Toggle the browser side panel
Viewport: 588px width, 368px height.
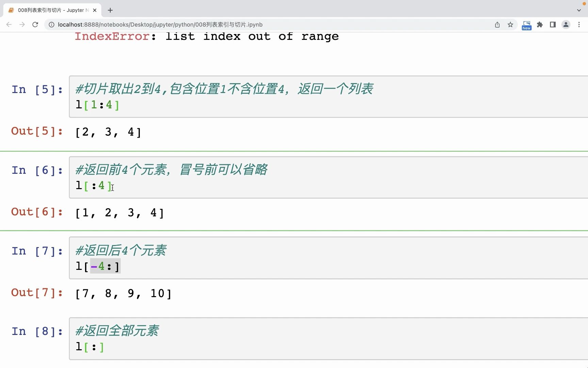pyautogui.click(x=553, y=25)
